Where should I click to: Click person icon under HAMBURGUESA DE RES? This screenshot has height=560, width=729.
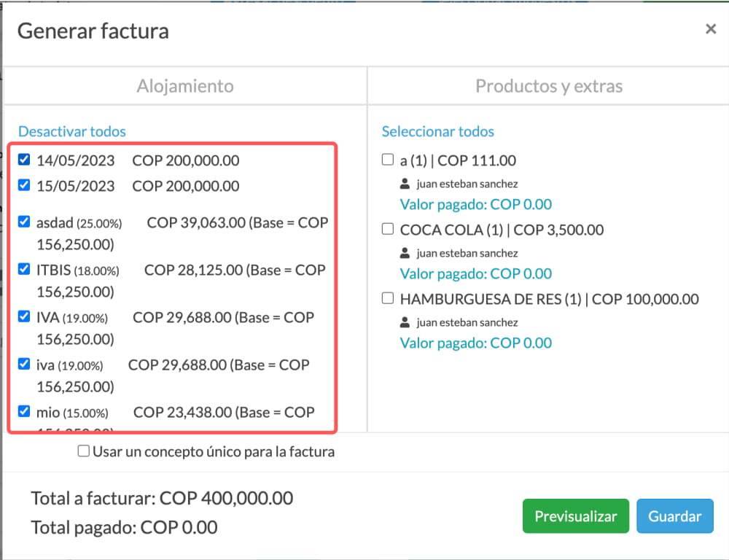click(405, 322)
